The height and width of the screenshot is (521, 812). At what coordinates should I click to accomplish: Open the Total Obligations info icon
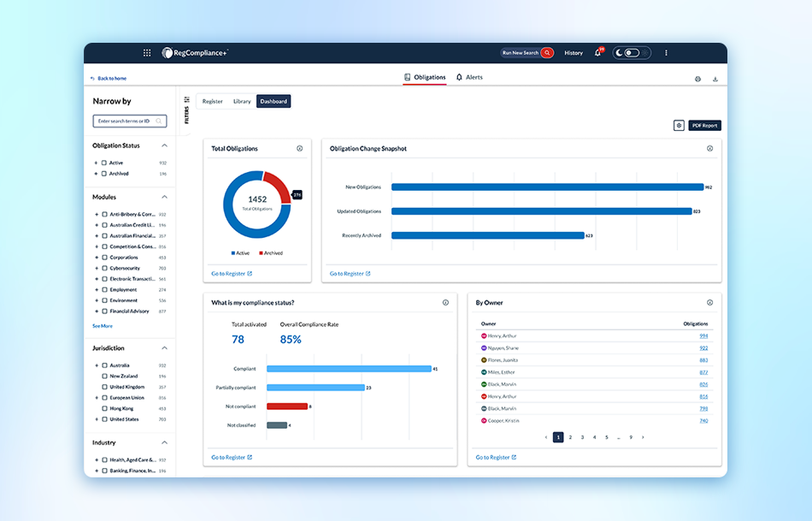pyautogui.click(x=300, y=148)
